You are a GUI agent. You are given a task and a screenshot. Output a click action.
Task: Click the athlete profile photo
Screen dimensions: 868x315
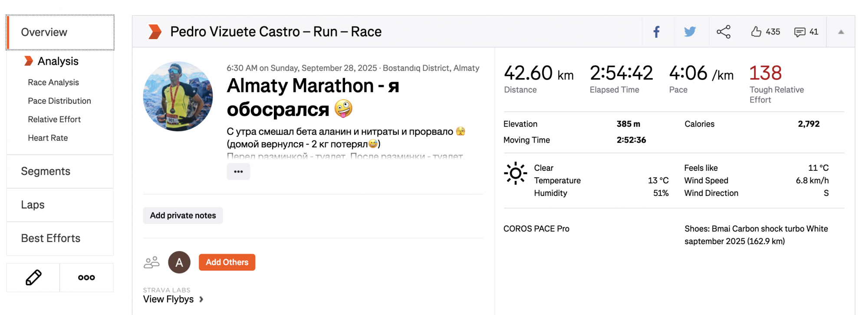[x=178, y=96]
